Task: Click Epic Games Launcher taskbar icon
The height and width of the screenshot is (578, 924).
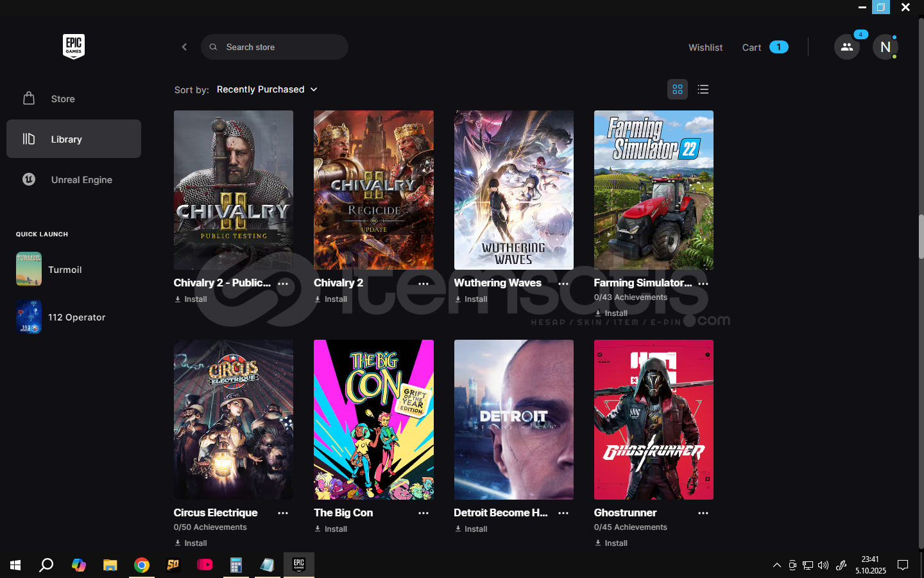Action: click(299, 565)
